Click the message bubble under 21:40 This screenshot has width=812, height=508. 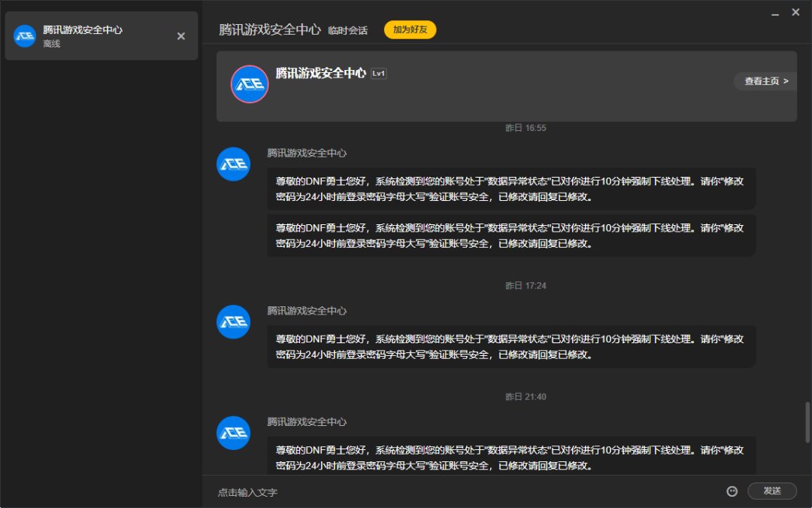click(x=511, y=456)
